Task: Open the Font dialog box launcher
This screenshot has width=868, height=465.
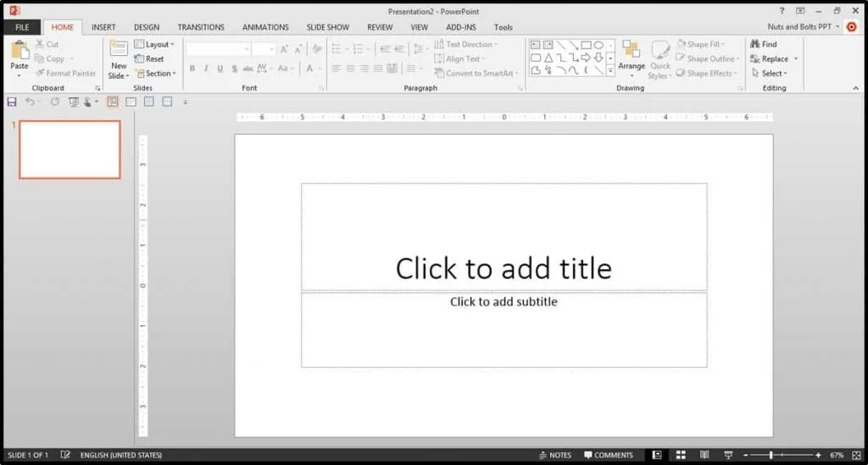Action: [321, 88]
